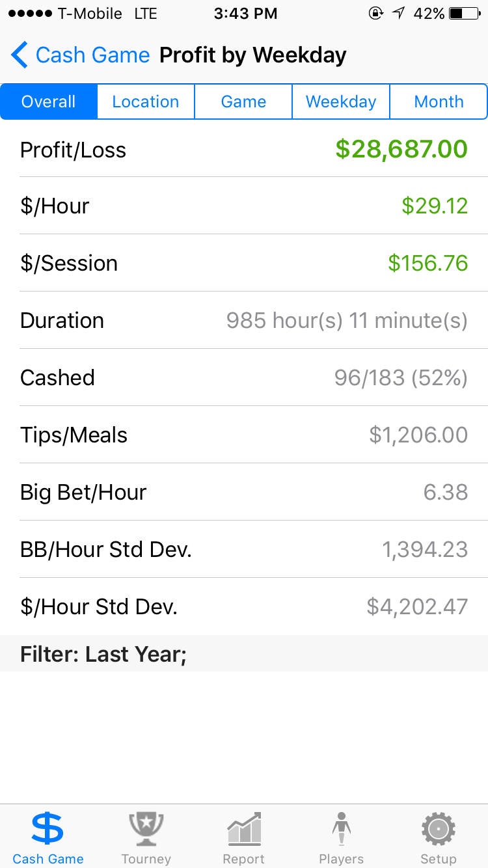488x868 pixels.
Task: Open the Report chart icon
Action: click(x=244, y=829)
